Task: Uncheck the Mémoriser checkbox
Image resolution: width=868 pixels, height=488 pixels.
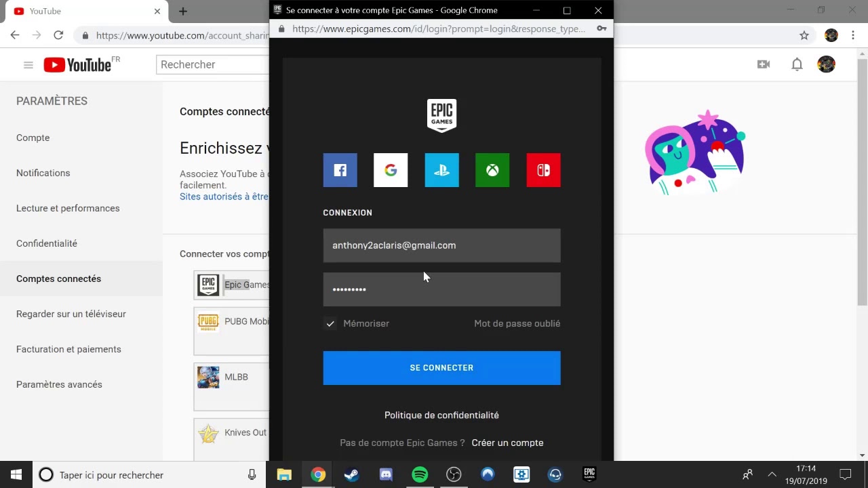Action: (330, 324)
